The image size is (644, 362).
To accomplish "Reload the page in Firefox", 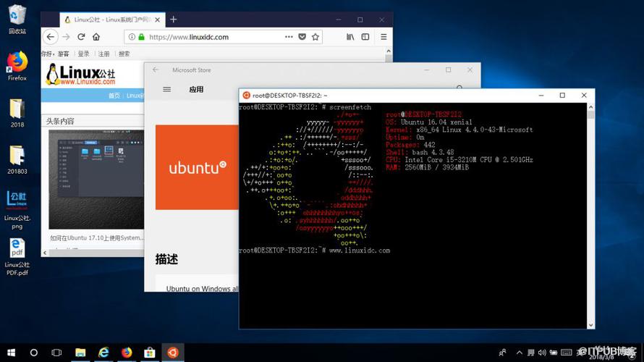I will (81, 37).
